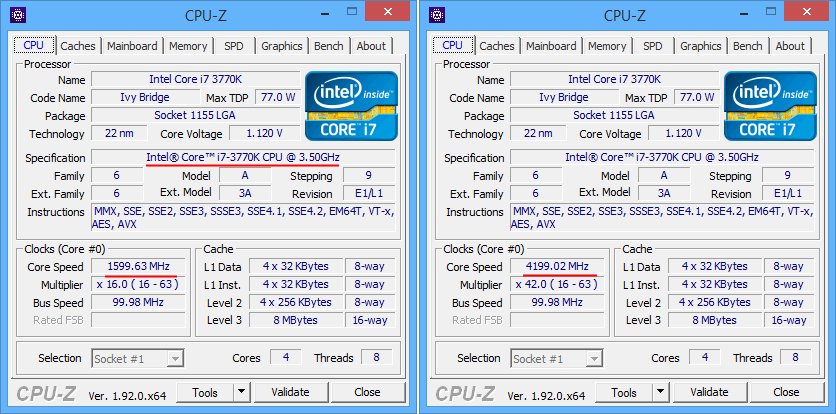Click Threads value 8 in right window
The width and height of the screenshot is (836, 414).
tap(795, 357)
